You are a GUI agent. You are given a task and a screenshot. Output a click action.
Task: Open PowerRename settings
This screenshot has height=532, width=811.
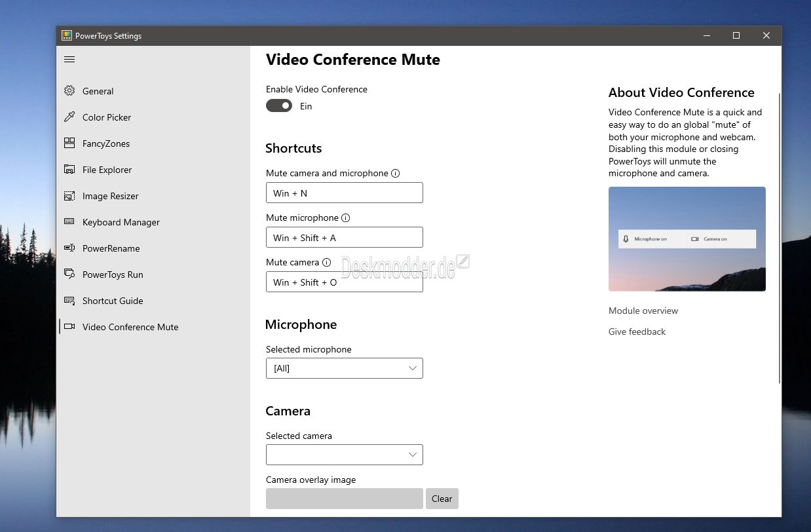153,248
